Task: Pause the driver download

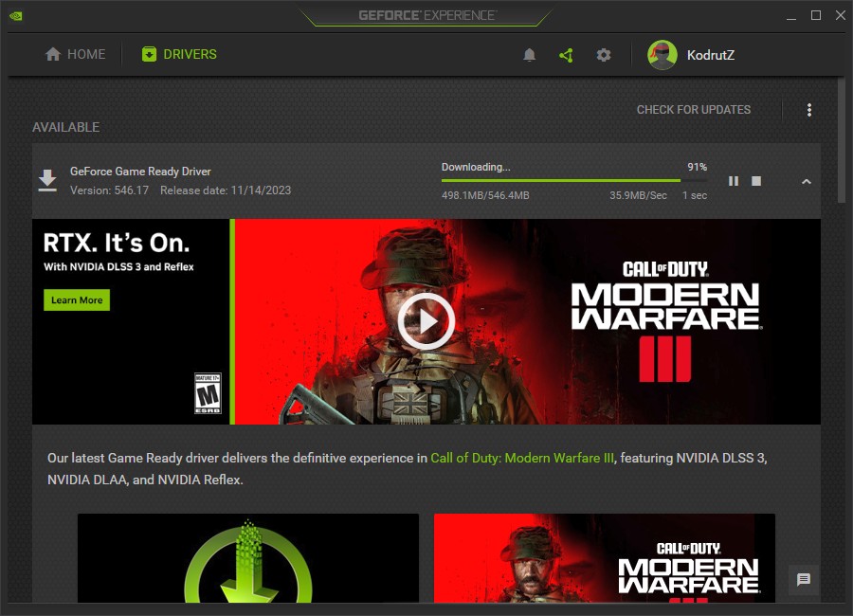Action: pyautogui.click(x=734, y=181)
